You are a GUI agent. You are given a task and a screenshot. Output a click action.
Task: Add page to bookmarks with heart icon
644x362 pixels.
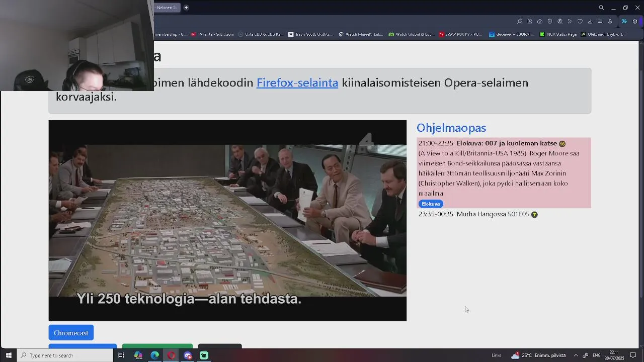click(x=580, y=21)
